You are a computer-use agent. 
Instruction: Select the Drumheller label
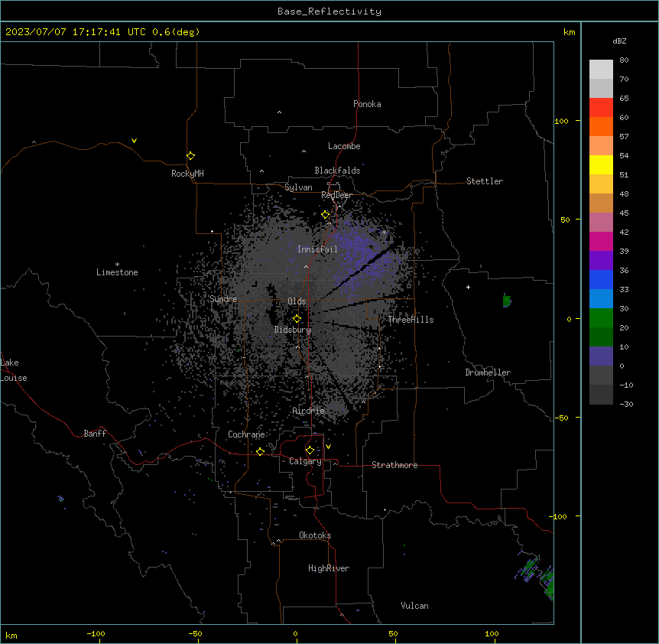(x=488, y=372)
